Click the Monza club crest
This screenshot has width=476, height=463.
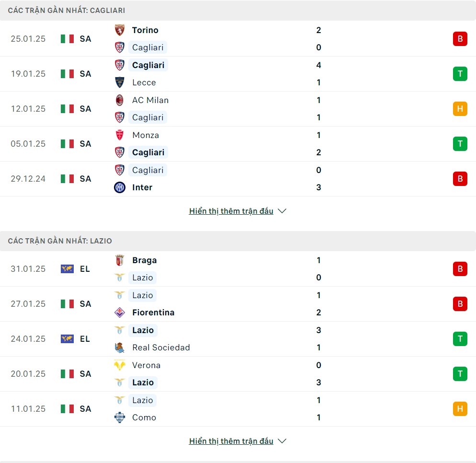[x=120, y=135]
